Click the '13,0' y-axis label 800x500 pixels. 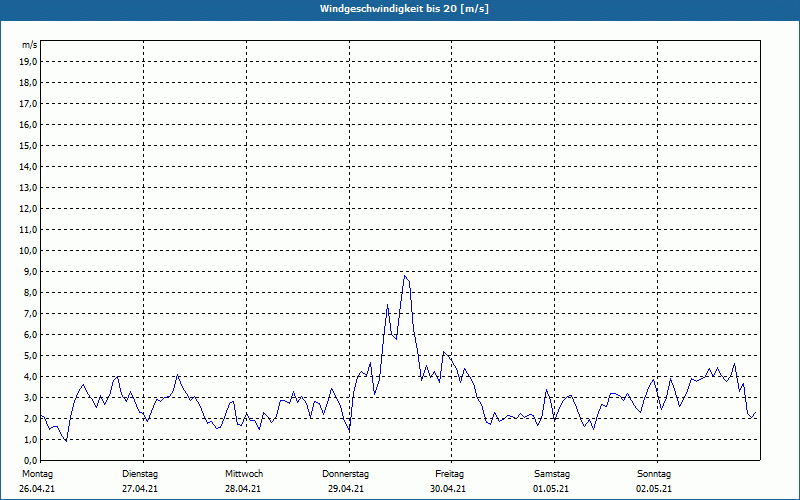pyautogui.click(x=29, y=188)
